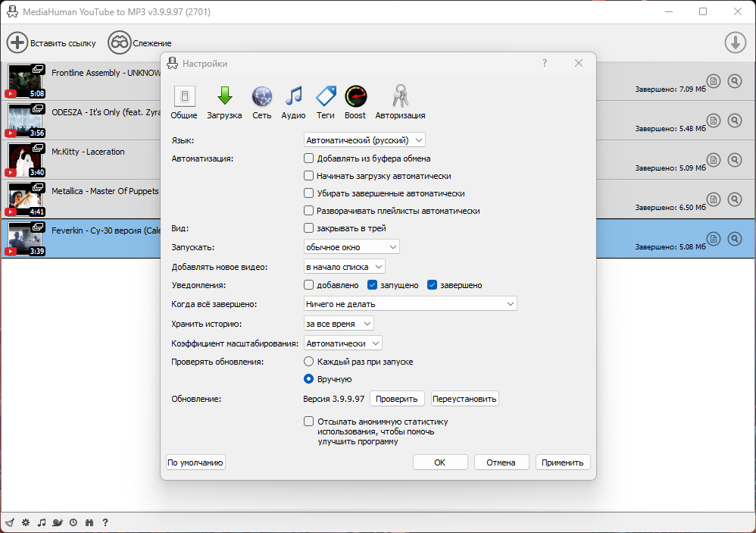The image size is (756, 533).
Task: Enable Разворачивать плейлисты автоматически checkbox
Action: (308, 210)
